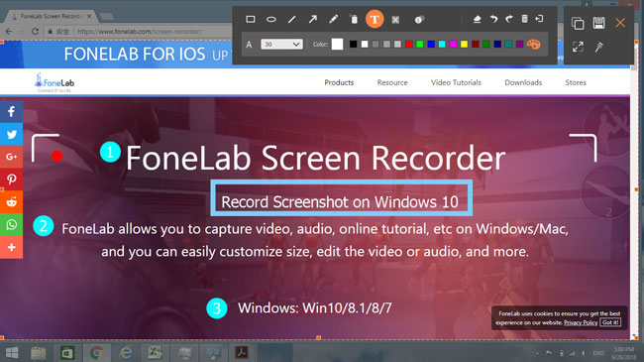Open the Products menu
Image resolution: width=644 pixels, height=362 pixels.
pyautogui.click(x=339, y=82)
